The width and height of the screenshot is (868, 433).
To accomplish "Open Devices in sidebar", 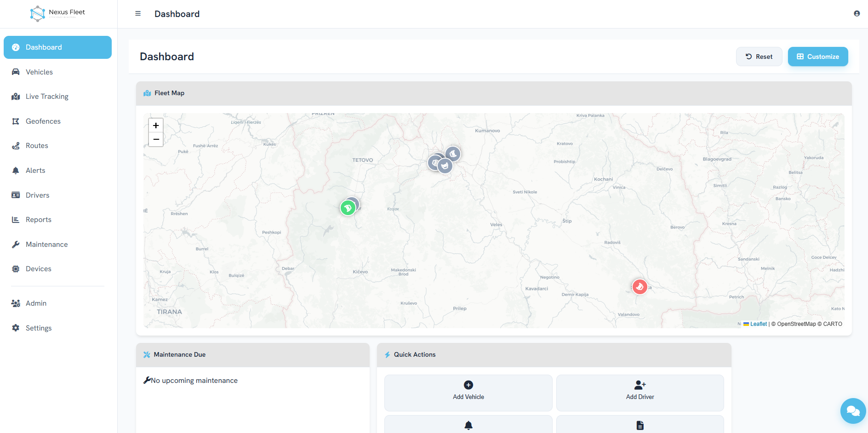I will (x=57, y=269).
